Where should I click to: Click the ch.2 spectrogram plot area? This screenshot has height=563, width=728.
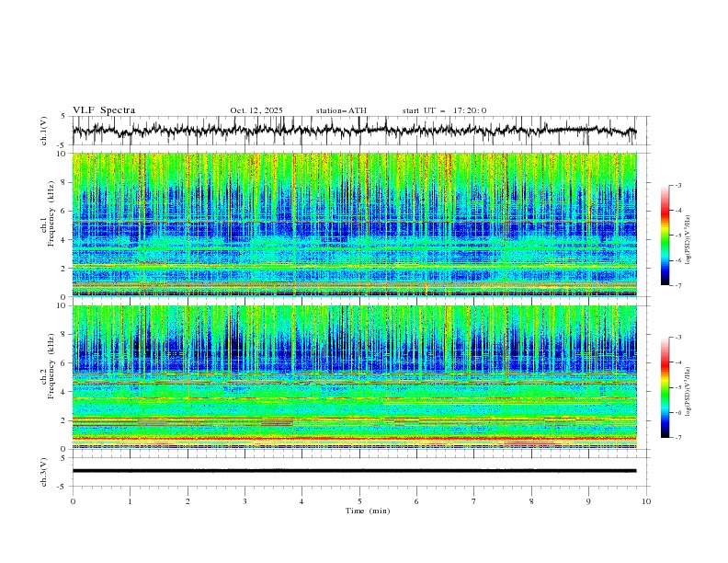click(x=354, y=377)
